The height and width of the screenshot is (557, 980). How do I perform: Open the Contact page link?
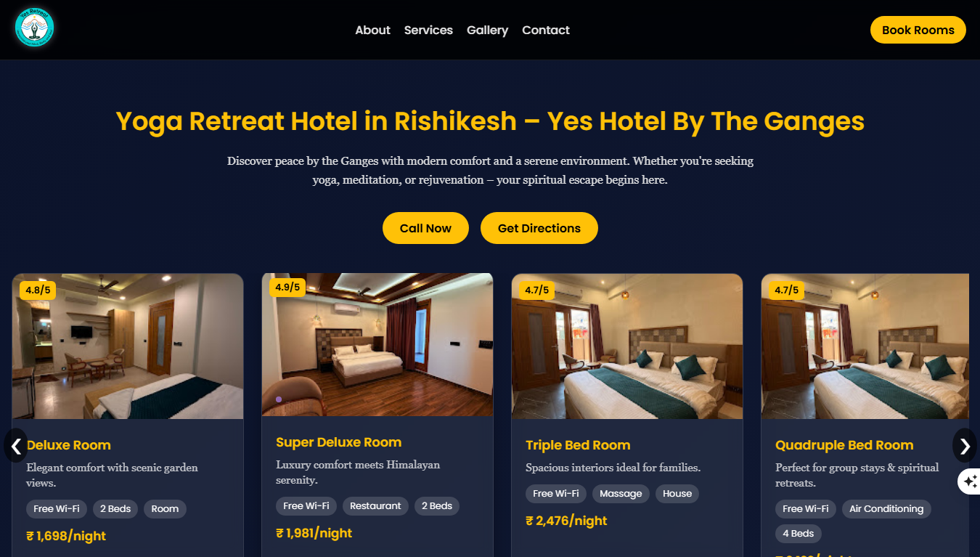[546, 30]
